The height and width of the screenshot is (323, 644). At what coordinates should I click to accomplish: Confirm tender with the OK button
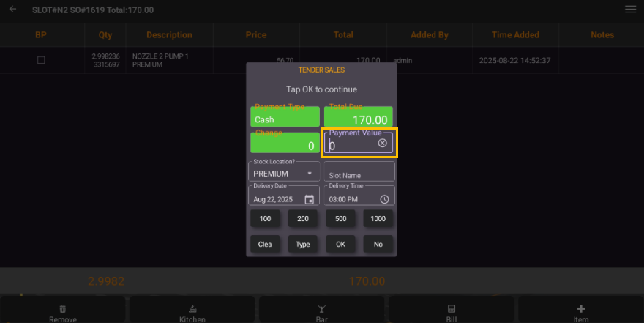(x=340, y=245)
